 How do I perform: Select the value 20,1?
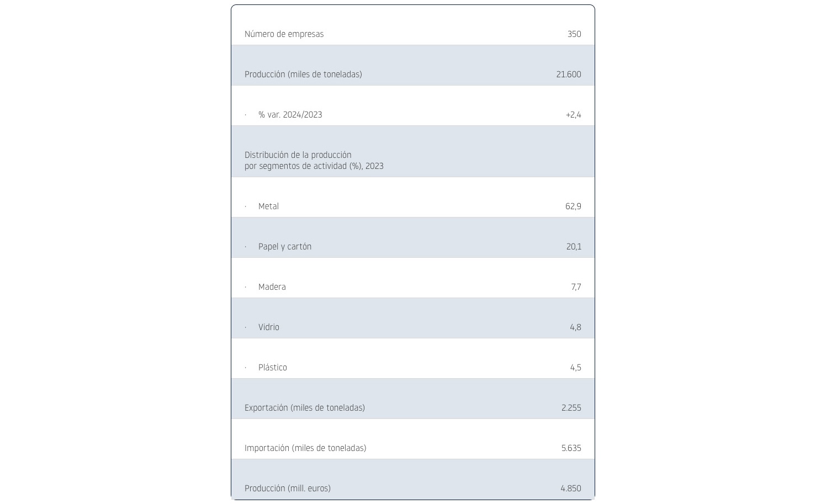[574, 247]
